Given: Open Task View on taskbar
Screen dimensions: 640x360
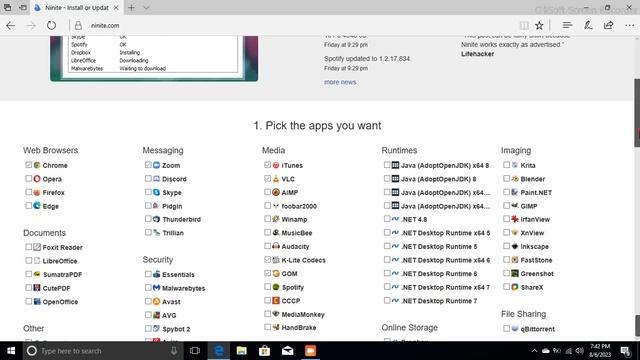Looking at the screenshot, I should [195, 351].
